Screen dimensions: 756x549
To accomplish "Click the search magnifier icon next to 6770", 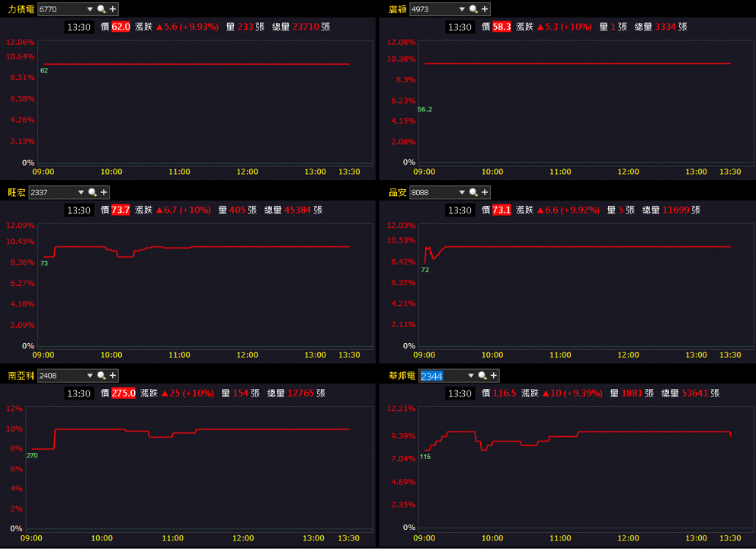I will pyautogui.click(x=101, y=9).
